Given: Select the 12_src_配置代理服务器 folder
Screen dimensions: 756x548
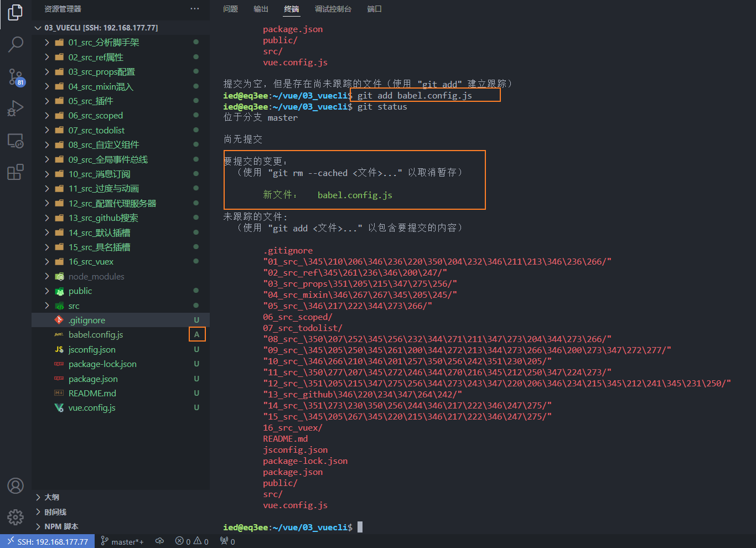Looking at the screenshot, I should click(x=121, y=203).
